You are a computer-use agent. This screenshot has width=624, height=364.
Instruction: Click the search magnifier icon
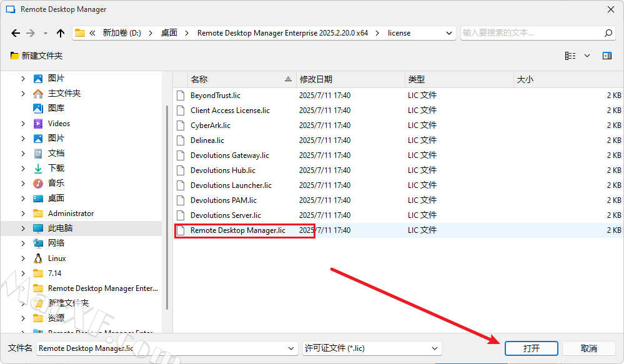coord(608,33)
